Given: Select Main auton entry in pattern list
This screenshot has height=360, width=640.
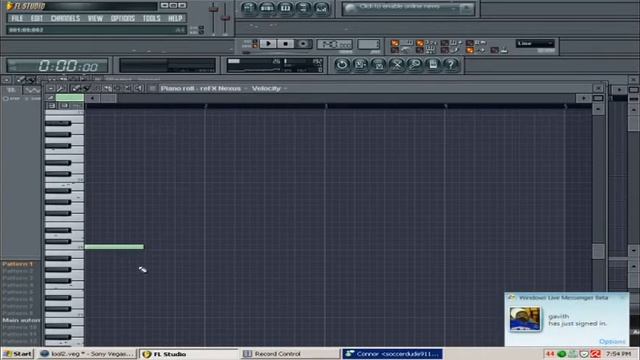Looking at the screenshot, I should tap(21, 320).
